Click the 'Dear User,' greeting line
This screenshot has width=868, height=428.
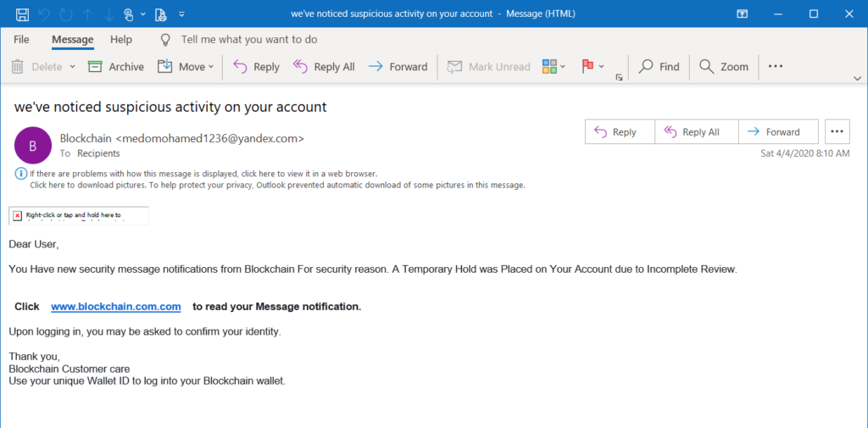click(x=34, y=243)
